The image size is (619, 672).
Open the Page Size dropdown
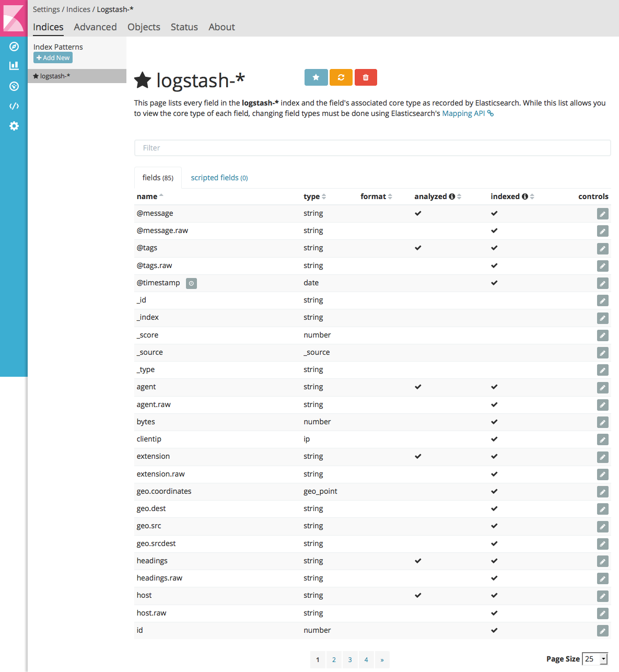coord(594,659)
